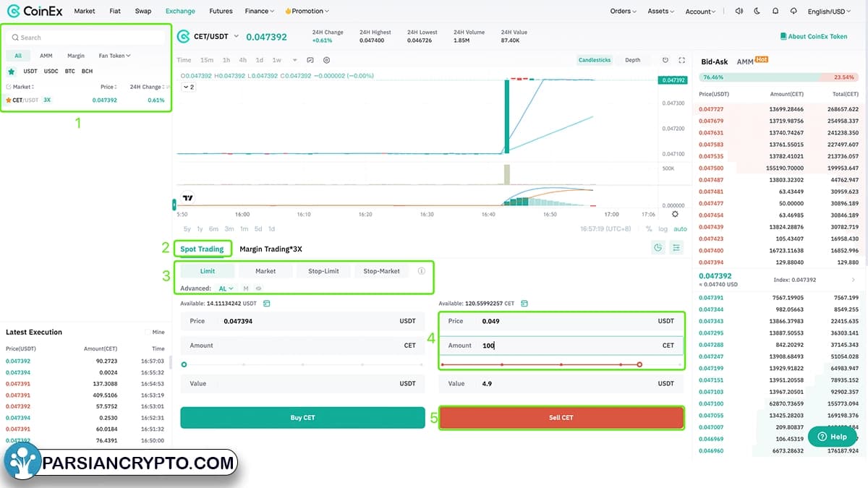868x488 pixels.
Task: Open the notifications bell
Action: point(775,11)
